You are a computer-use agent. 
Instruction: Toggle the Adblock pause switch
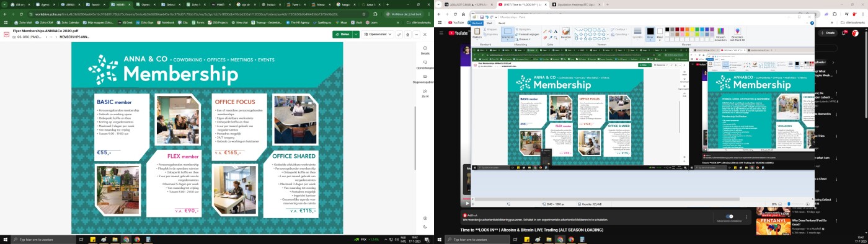(x=729, y=217)
